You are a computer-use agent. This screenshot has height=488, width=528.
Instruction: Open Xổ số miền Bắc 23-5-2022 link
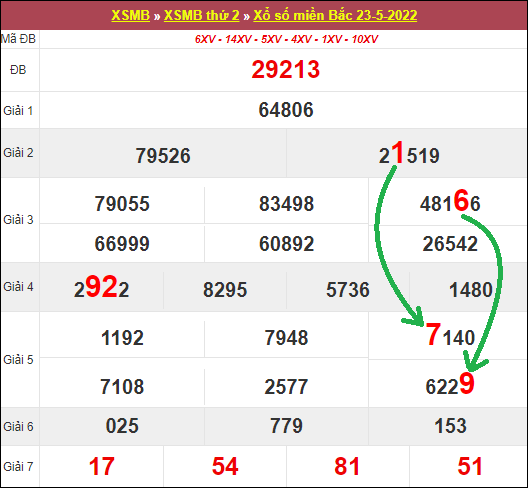click(x=335, y=15)
